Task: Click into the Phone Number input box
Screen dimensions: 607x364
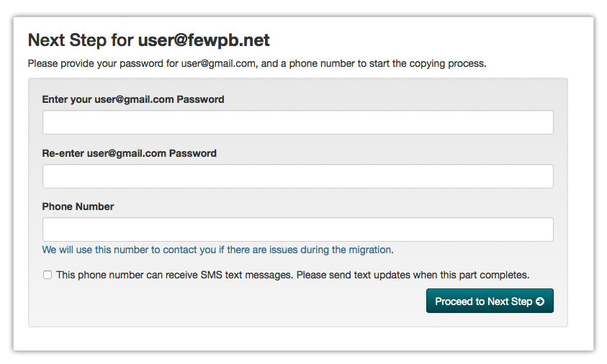Action: (x=297, y=229)
